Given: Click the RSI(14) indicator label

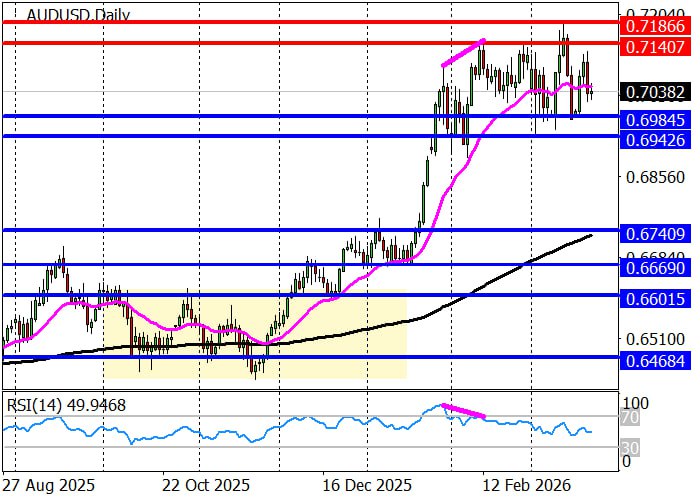Looking at the screenshot, I should click(x=68, y=404).
